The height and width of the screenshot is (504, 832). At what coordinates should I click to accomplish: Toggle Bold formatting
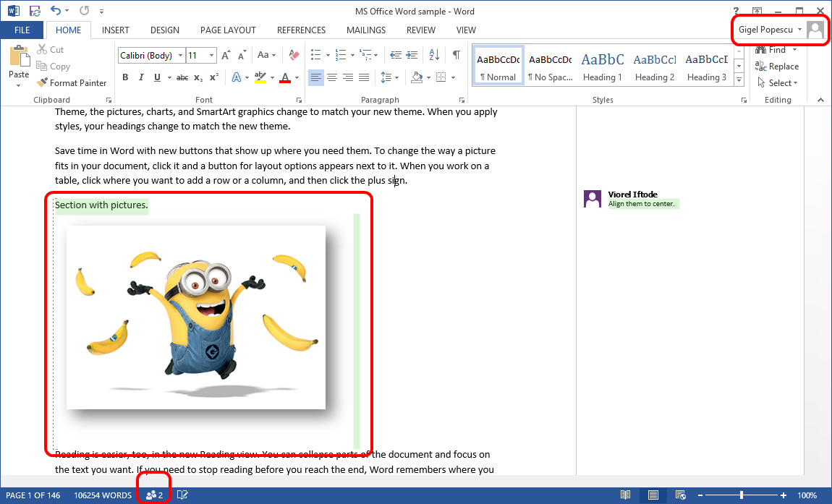point(125,77)
